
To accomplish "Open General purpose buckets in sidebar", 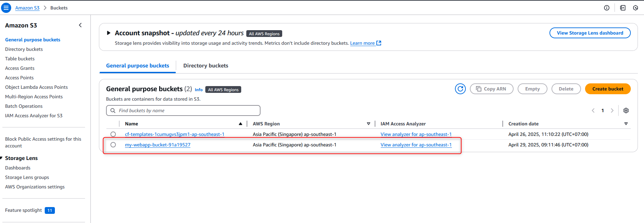I will pyautogui.click(x=33, y=40).
